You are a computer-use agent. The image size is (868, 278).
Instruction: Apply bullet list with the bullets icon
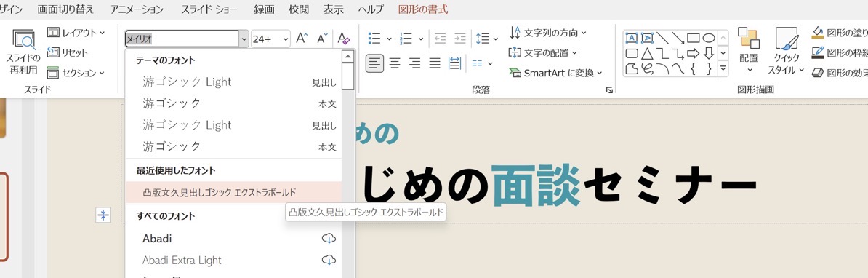coord(374,39)
